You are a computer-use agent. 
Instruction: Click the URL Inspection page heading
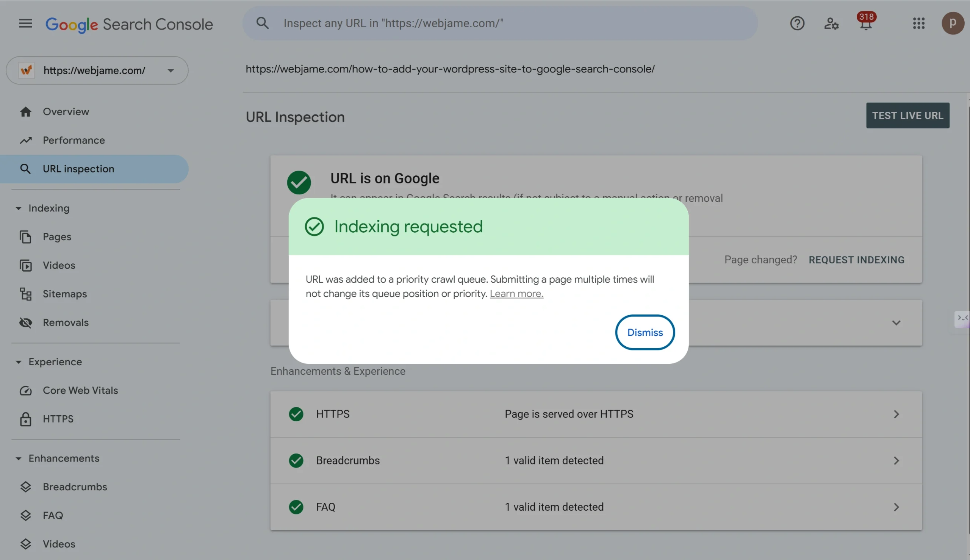295,117
